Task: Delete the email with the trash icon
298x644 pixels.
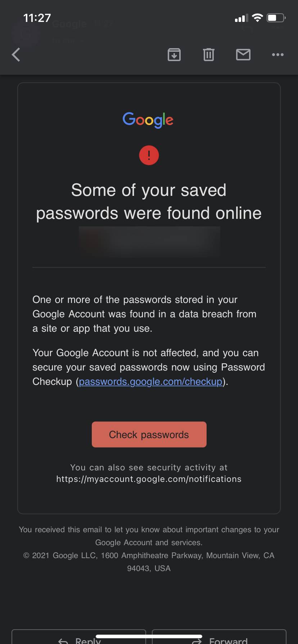Action: coord(208,55)
